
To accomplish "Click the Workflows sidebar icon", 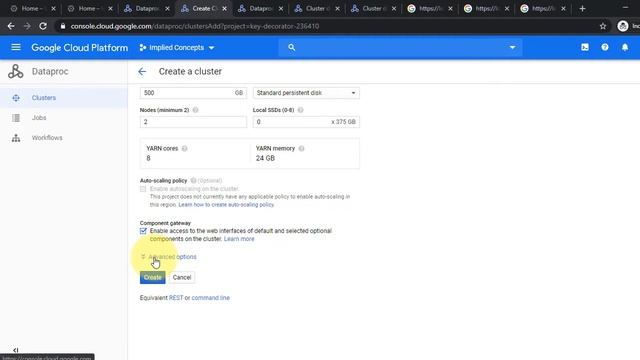I will click(x=16, y=138).
